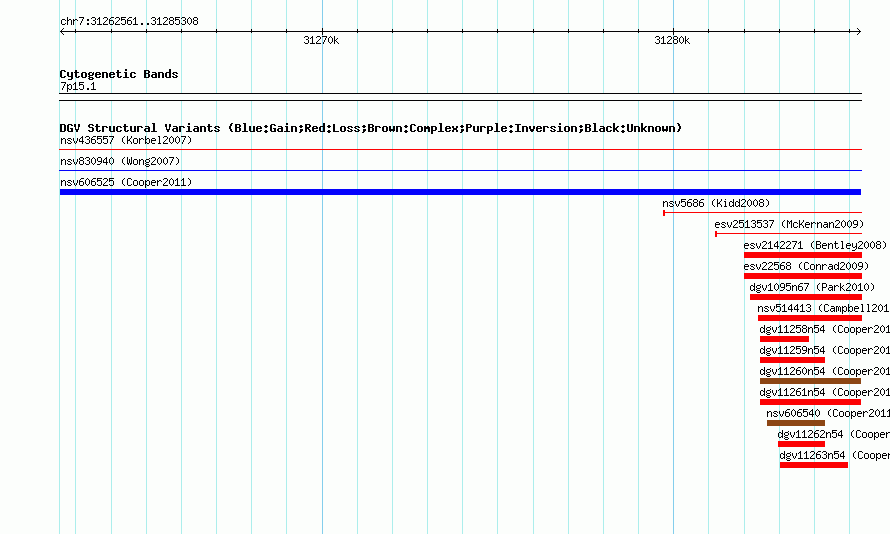Open variant nsv5686 (Kidd2008) label
This screenshot has height=534, width=890.
pos(716,203)
